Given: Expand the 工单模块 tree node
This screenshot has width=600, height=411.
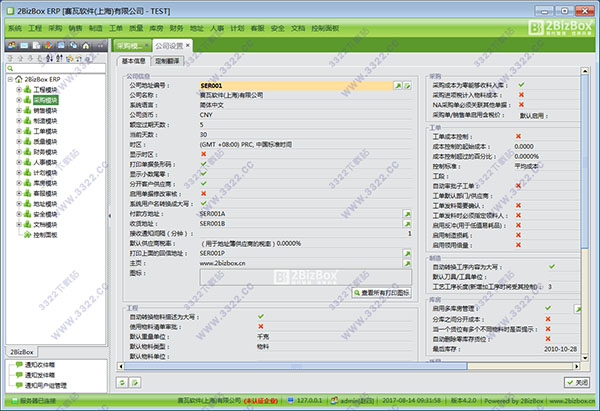Looking at the screenshot, I should (x=19, y=131).
